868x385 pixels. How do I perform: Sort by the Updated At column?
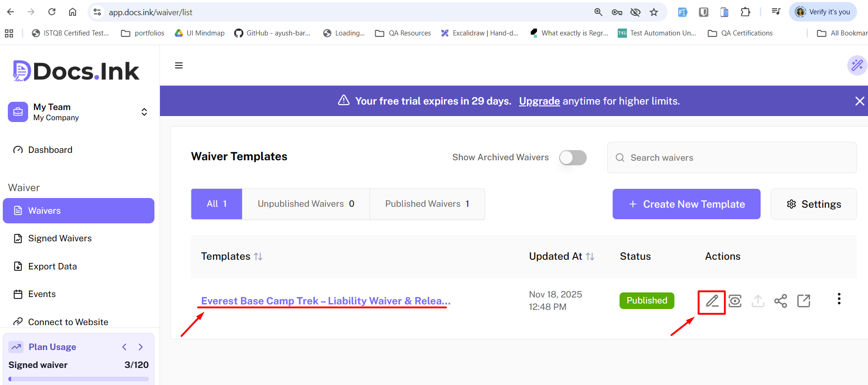590,257
